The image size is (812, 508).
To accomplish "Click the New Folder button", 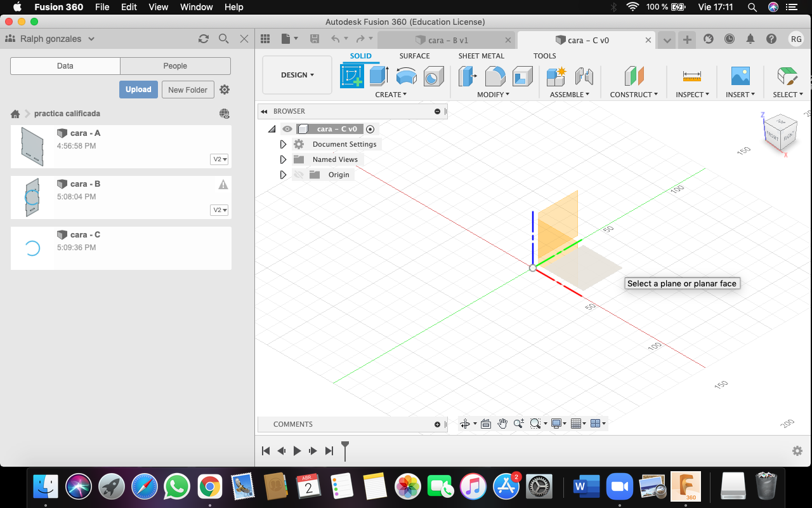I will 188,90.
